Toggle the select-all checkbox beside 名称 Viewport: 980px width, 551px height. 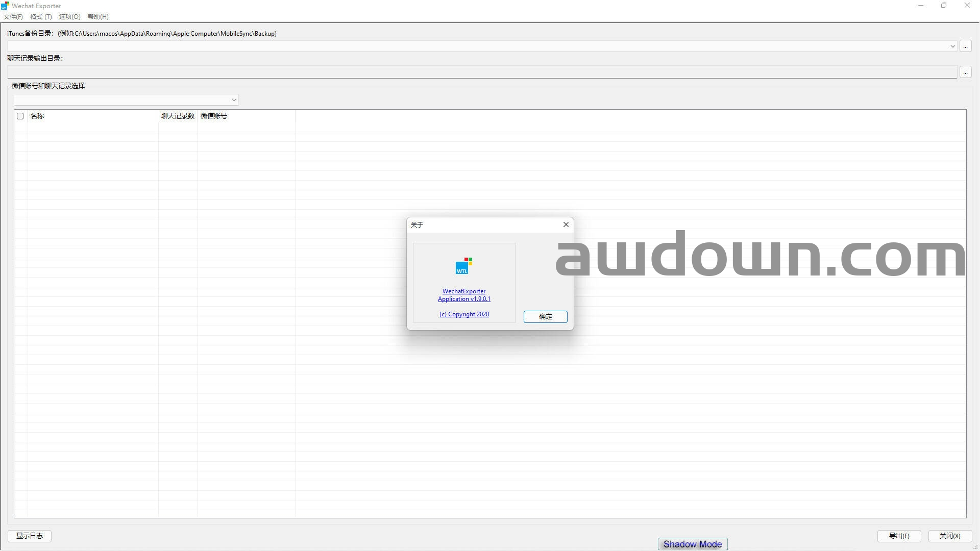20,116
